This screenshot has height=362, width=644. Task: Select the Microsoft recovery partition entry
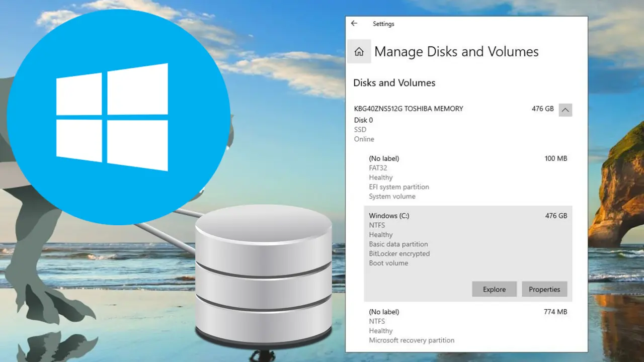412,340
